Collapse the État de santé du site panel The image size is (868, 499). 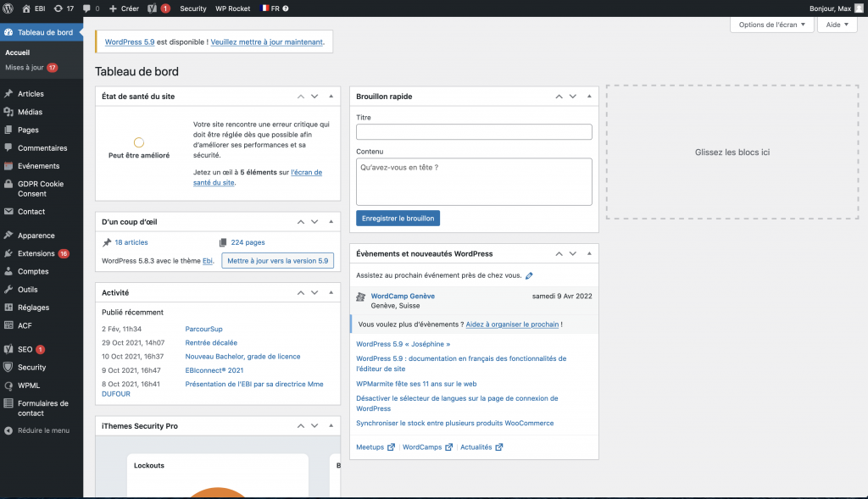(331, 97)
